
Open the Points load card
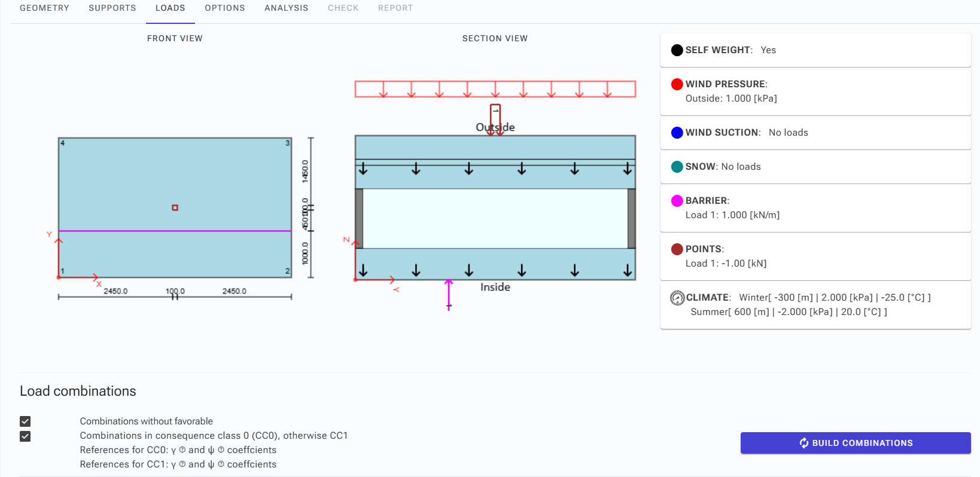point(815,256)
